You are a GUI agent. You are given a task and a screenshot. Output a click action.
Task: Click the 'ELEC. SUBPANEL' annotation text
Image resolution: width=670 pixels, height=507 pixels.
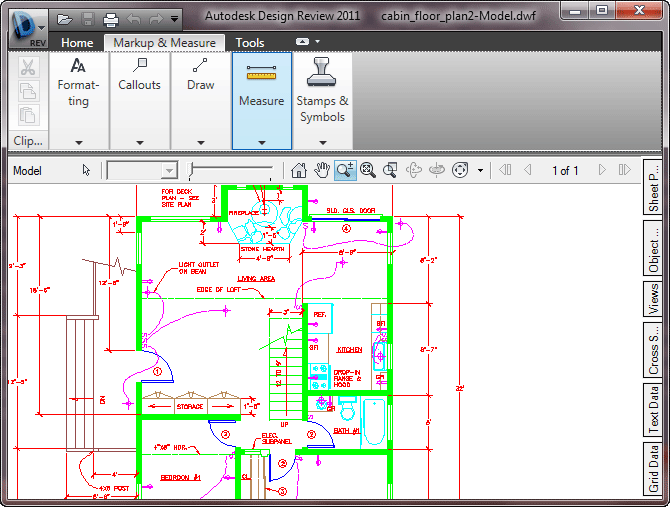[276, 439]
